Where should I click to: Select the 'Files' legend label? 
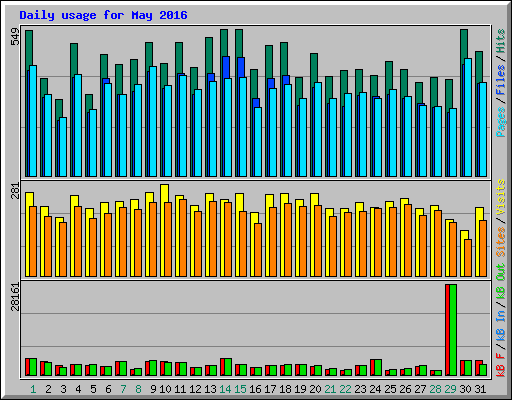(501, 80)
